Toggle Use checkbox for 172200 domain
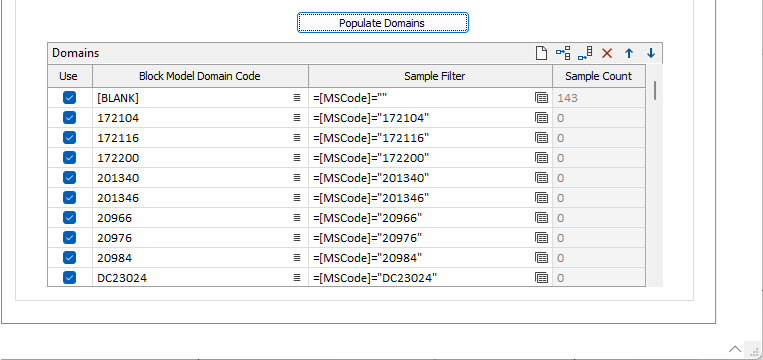 (70, 158)
